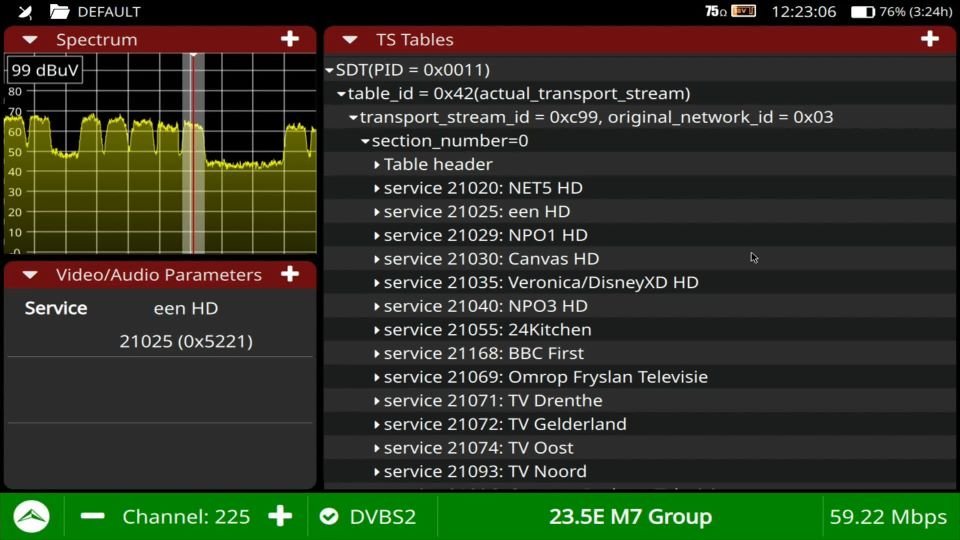
Task: Decrease channel with minus button
Action: click(93, 516)
